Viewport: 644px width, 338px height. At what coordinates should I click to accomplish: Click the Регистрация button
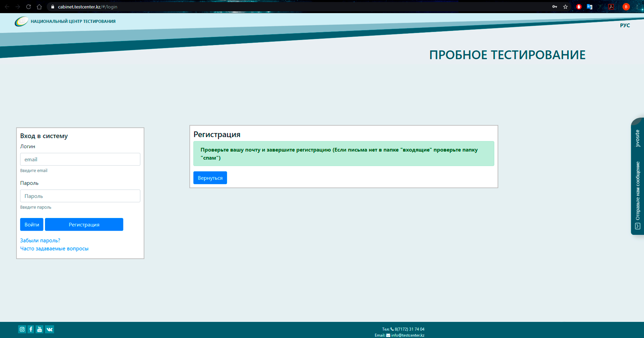pyautogui.click(x=84, y=224)
